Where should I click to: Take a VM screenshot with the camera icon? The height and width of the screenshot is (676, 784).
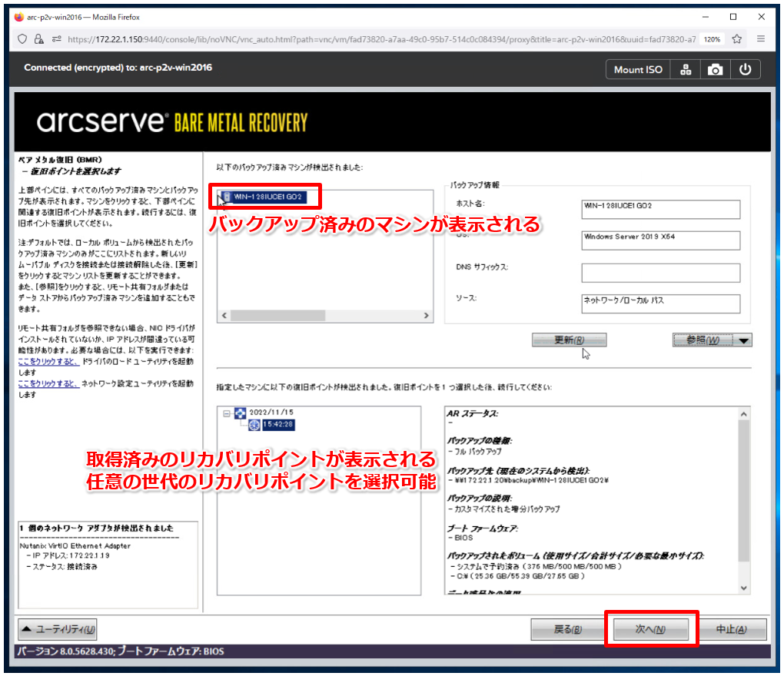coord(715,69)
